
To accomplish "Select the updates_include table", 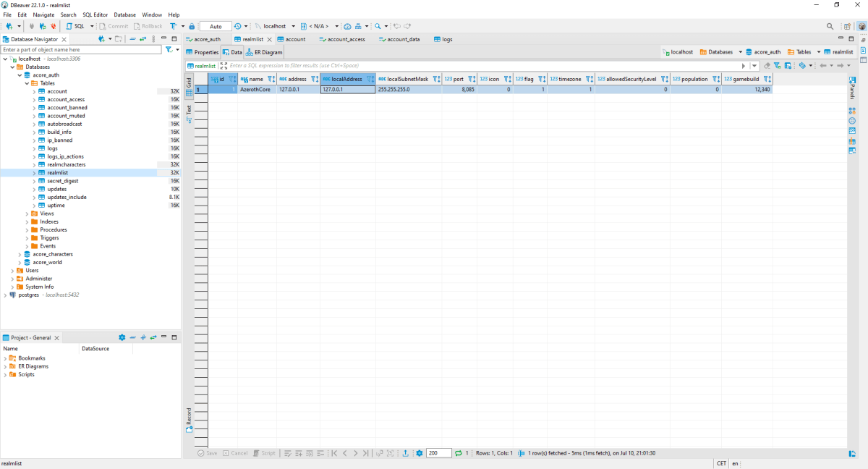I will 67,197.
